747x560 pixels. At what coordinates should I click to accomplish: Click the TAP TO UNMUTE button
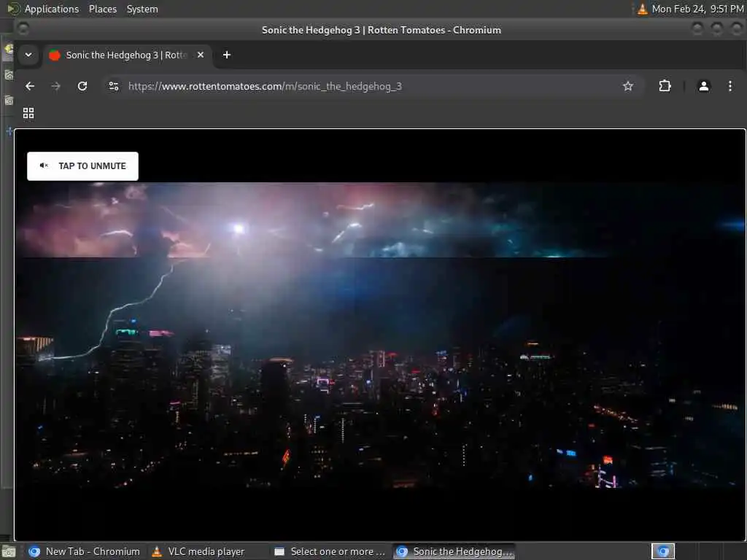click(82, 166)
